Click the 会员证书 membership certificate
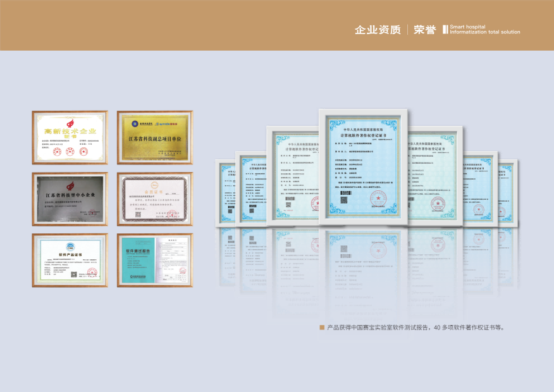This screenshot has width=554, height=392. pos(155,199)
